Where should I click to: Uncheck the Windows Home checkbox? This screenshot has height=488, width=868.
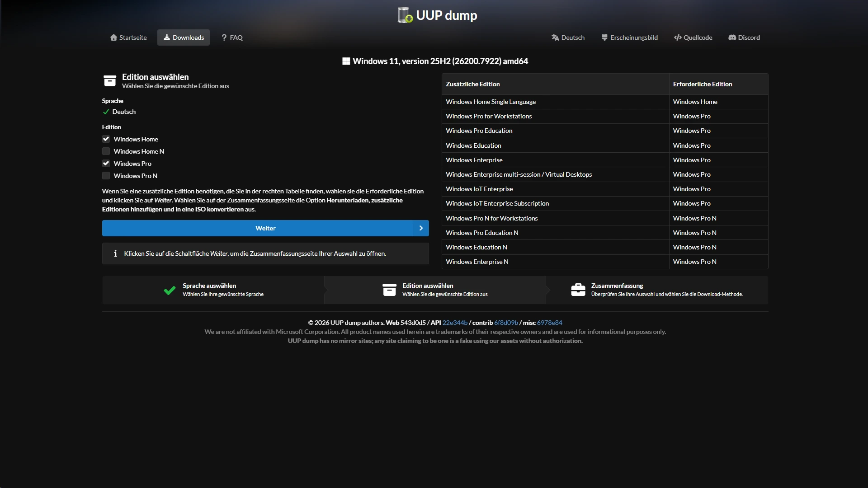[106, 139]
